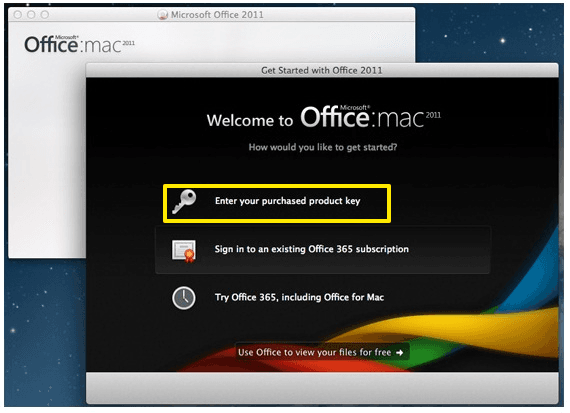Click the arrow icon beside view files for free
Viewport: 570px width, 413px height.
coord(400,353)
